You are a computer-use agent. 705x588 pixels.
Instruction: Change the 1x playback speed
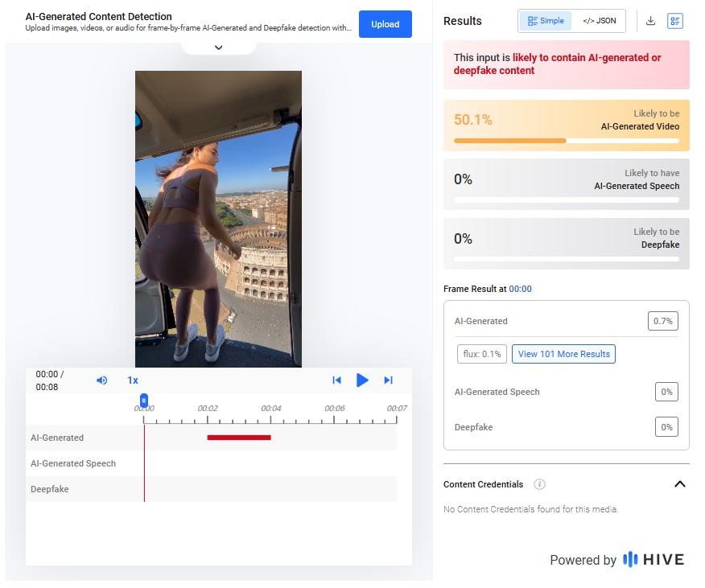[x=133, y=380]
